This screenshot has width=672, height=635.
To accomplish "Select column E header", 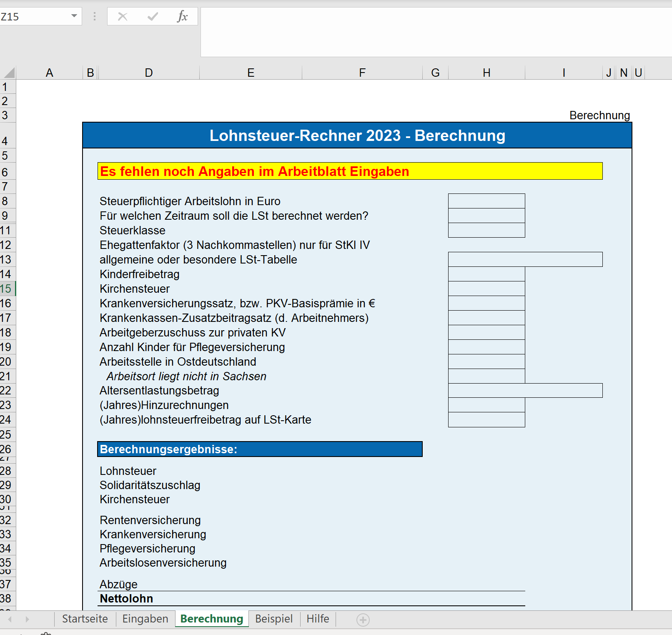I will click(x=251, y=73).
